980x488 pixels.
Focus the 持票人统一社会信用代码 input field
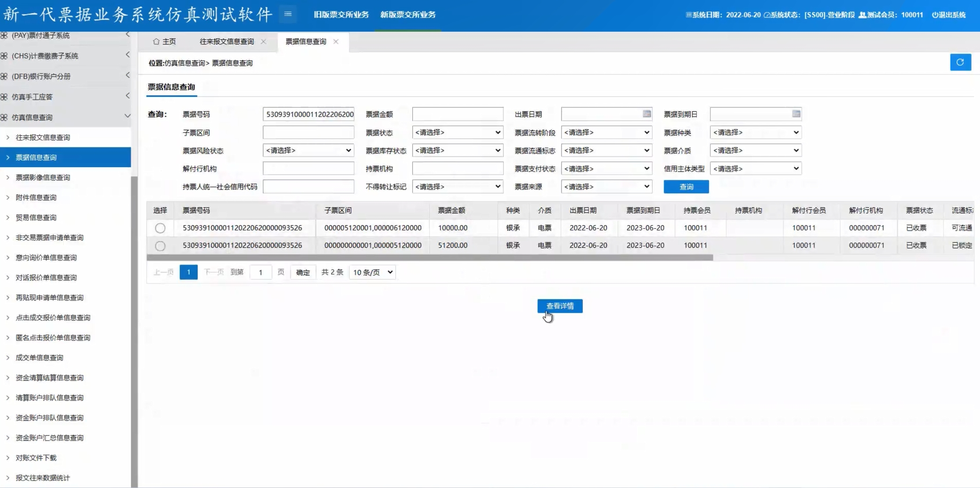pyautogui.click(x=308, y=187)
